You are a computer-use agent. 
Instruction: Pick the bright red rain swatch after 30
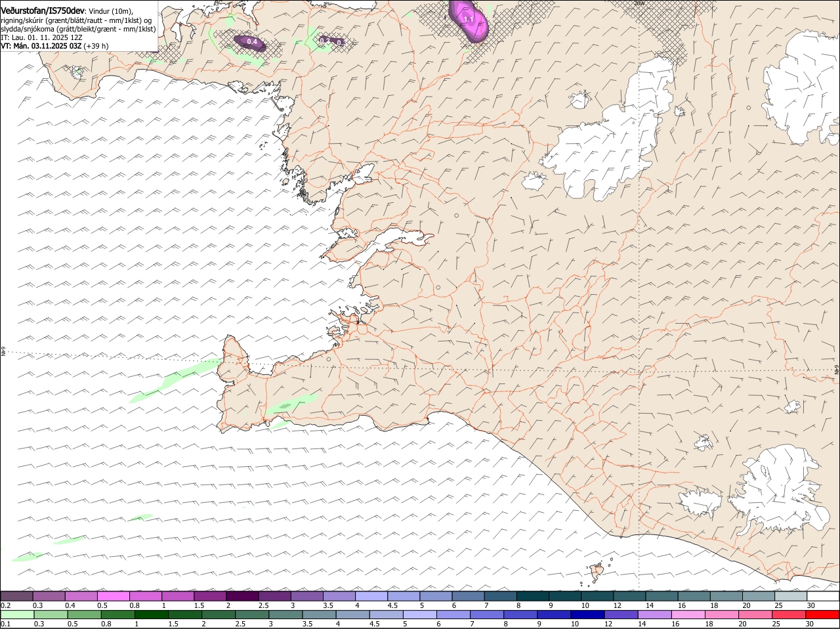(x=823, y=615)
